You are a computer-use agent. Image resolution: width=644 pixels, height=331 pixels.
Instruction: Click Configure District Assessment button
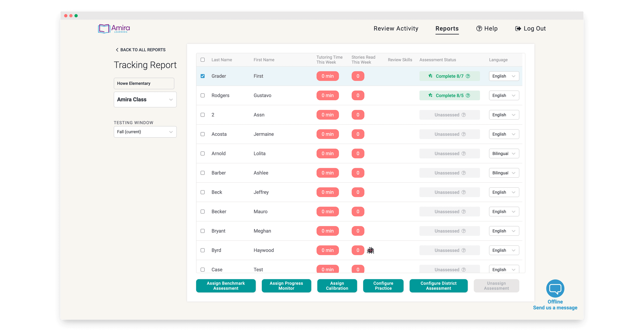(x=439, y=286)
